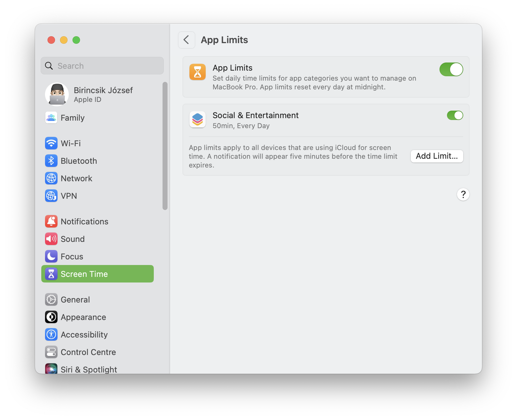Click the sidebar vertical scrollbar
The image size is (517, 420).
pos(165,146)
